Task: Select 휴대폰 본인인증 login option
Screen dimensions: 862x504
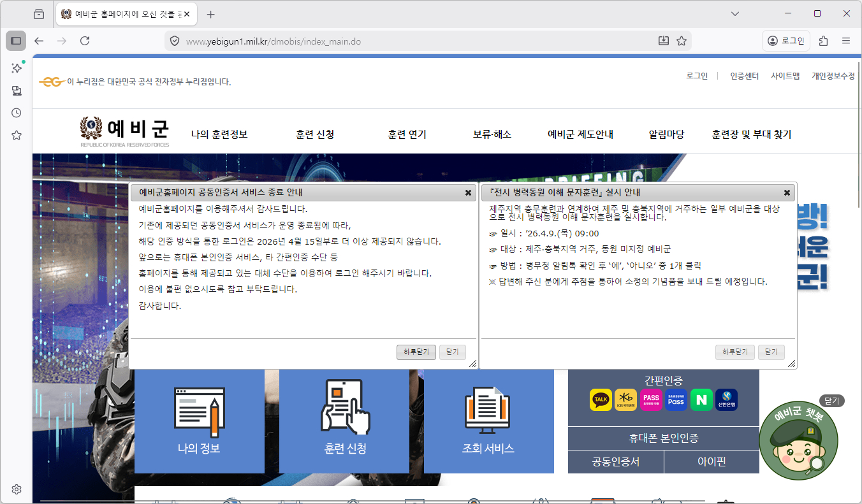Action: tap(664, 438)
